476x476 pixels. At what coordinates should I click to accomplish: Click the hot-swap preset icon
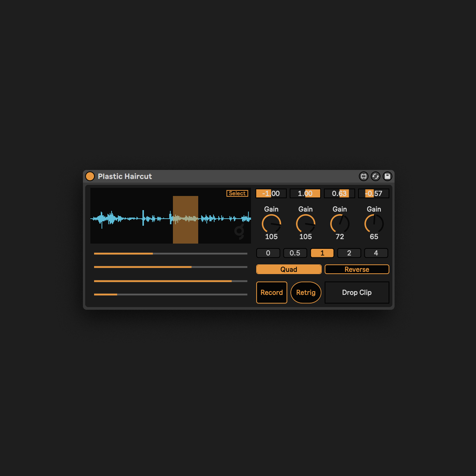coord(376,176)
